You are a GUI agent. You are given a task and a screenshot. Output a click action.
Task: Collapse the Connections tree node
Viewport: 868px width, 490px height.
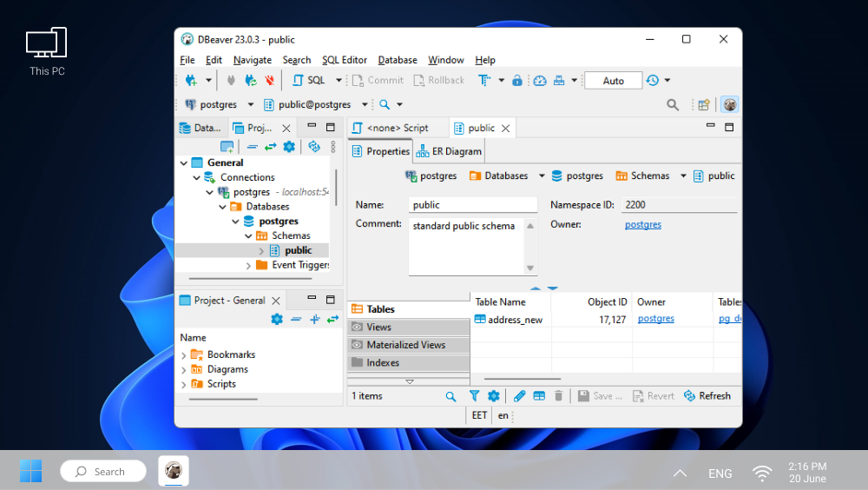(x=196, y=177)
